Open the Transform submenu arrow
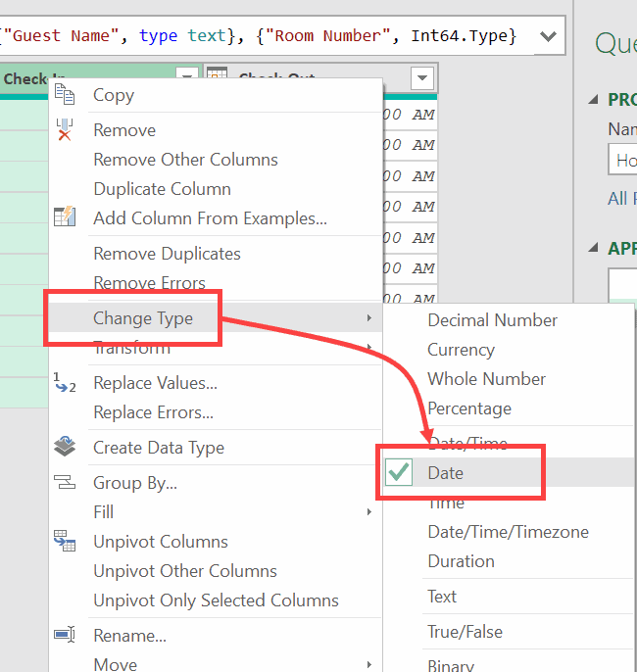 [x=369, y=346]
